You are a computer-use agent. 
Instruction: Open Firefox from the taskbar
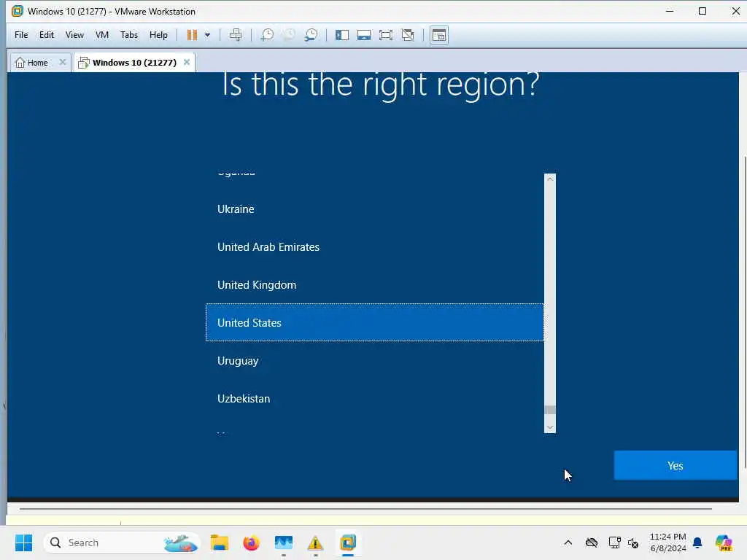point(251,542)
